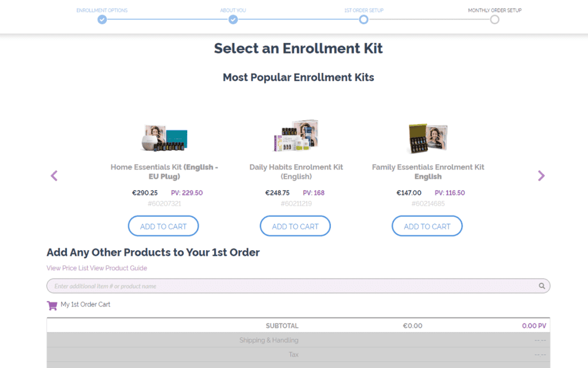Click the Daily Habits Enrolment Kit product image

pyautogui.click(x=295, y=136)
